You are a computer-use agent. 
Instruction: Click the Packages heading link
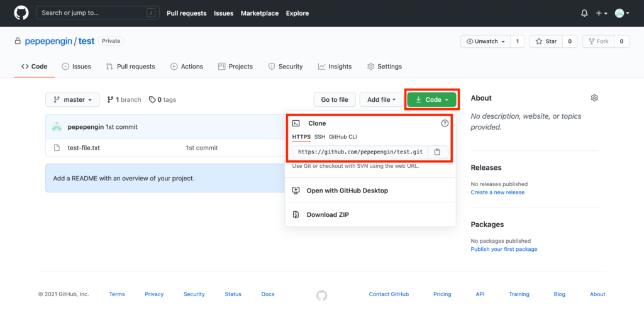[487, 224]
